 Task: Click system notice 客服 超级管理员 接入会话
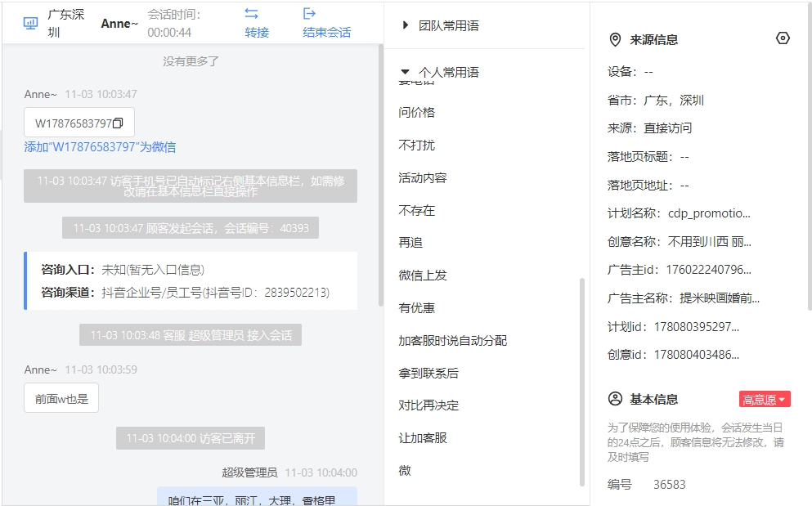coord(191,335)
